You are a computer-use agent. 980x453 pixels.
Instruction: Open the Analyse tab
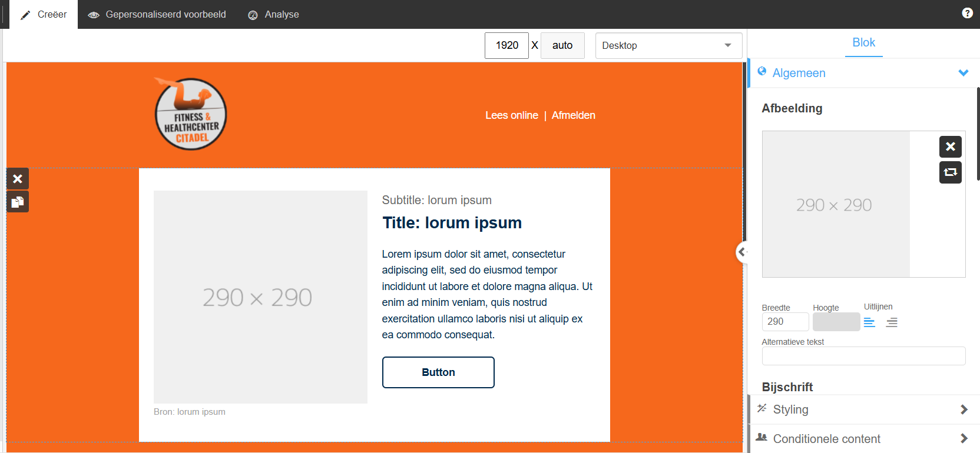[x=273, y=14]
